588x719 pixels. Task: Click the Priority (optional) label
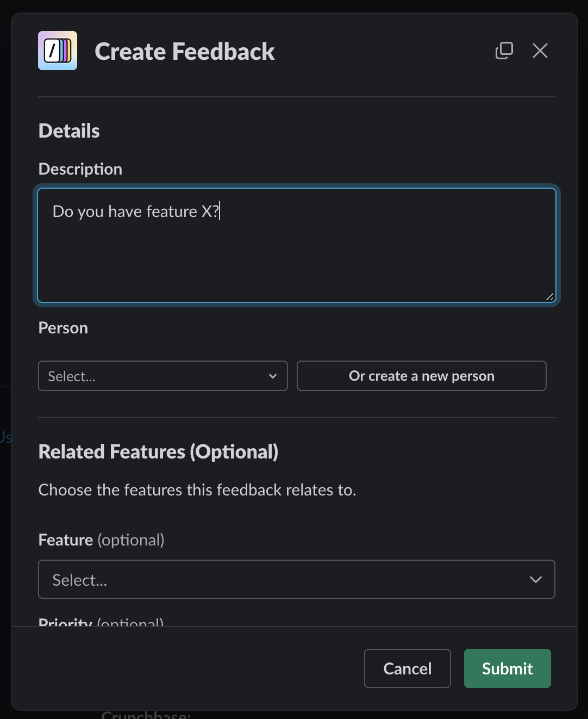[x=101, y=622]
